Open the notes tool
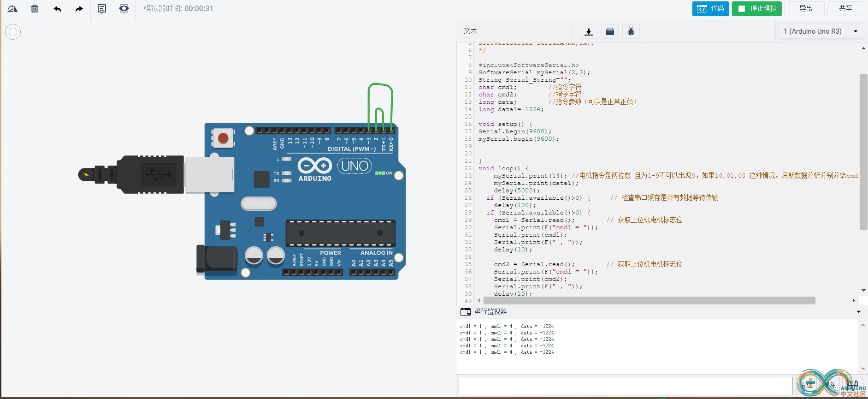The height and width of the screenshot is (399, 868). 102,9
